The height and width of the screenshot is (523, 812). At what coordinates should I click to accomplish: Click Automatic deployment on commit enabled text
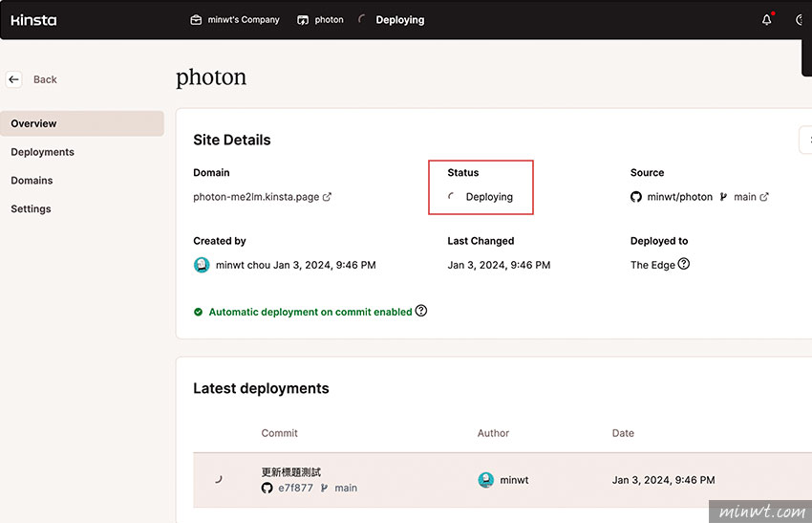pos(310,312)
